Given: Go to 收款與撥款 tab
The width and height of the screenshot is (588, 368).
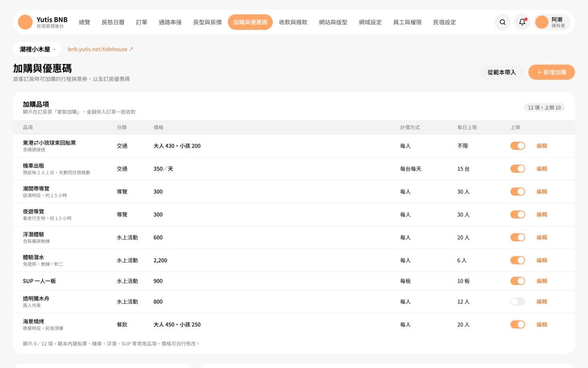Looking at the screenshot, I should (293, 22).
